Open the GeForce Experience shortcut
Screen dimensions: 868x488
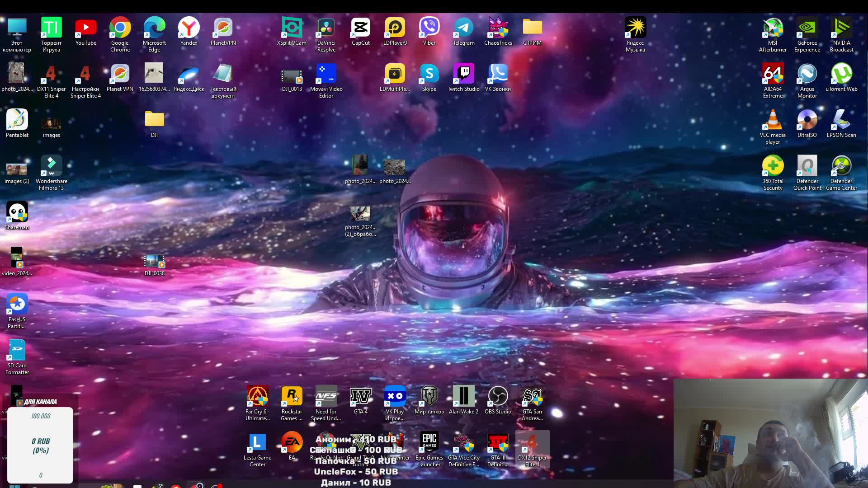[807, 28]
